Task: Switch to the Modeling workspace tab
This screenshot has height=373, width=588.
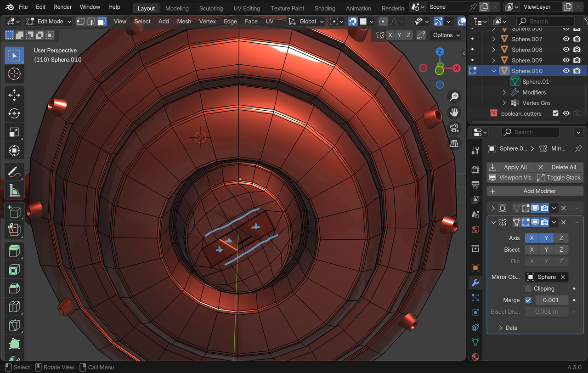Action: point(177,8)
